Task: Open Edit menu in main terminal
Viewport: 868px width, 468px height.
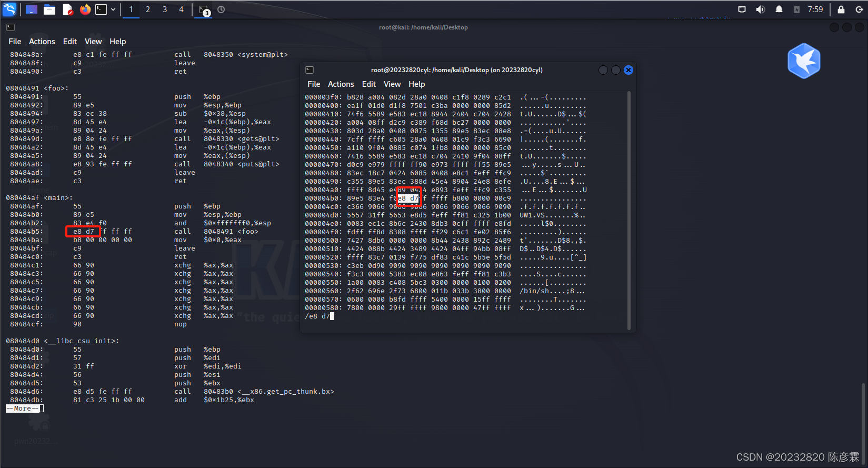Action: (x=70, y=42)
